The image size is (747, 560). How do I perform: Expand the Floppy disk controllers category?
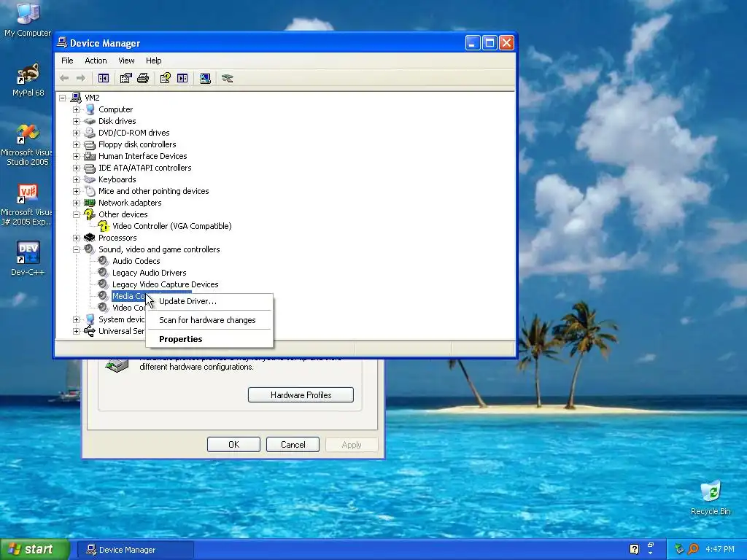pos(76,145)
